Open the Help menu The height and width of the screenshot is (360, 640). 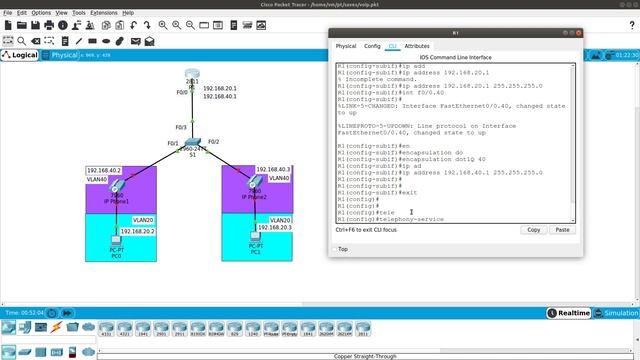pos(128,13)
